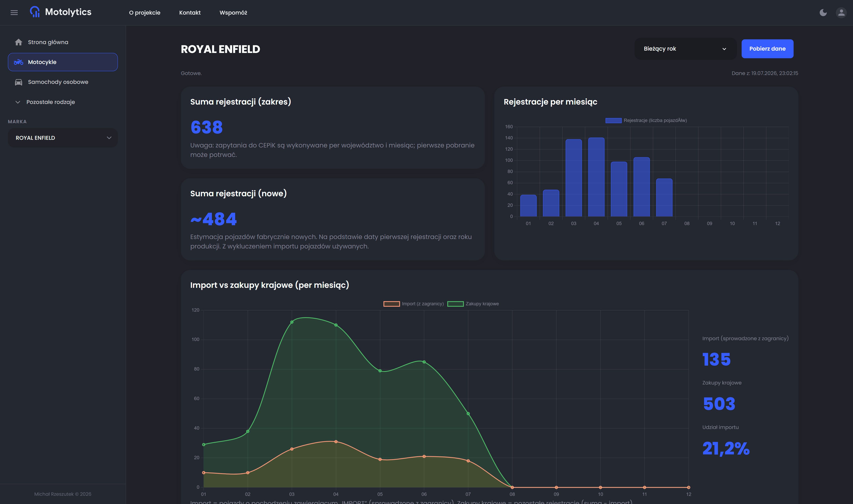The image size is (853, 504).
Task: Click the green Zakupy krajowe point at month 04
Action: click(x=336, y=325)
